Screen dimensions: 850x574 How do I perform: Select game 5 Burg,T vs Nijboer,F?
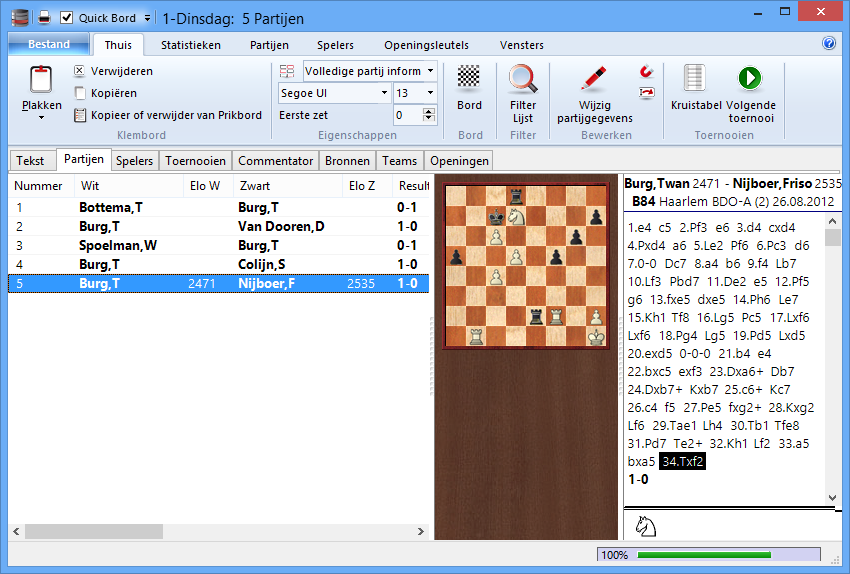pyautogui.click(x=218, y=283)
